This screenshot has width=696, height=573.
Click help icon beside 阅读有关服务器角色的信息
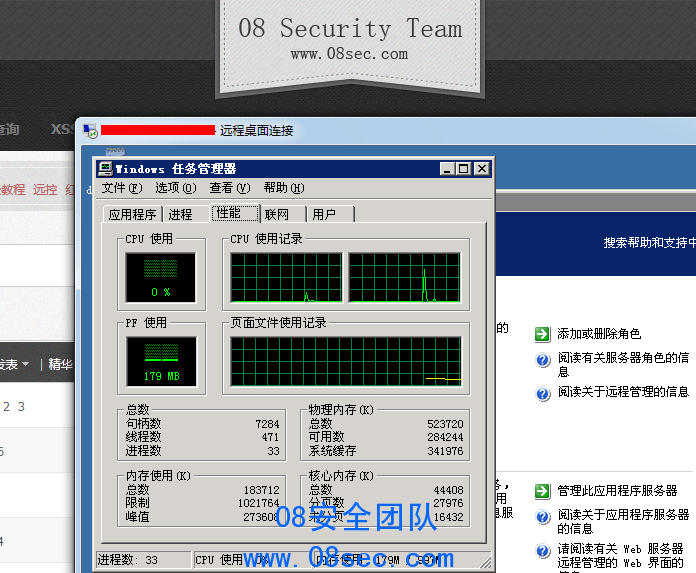(543, 360)
